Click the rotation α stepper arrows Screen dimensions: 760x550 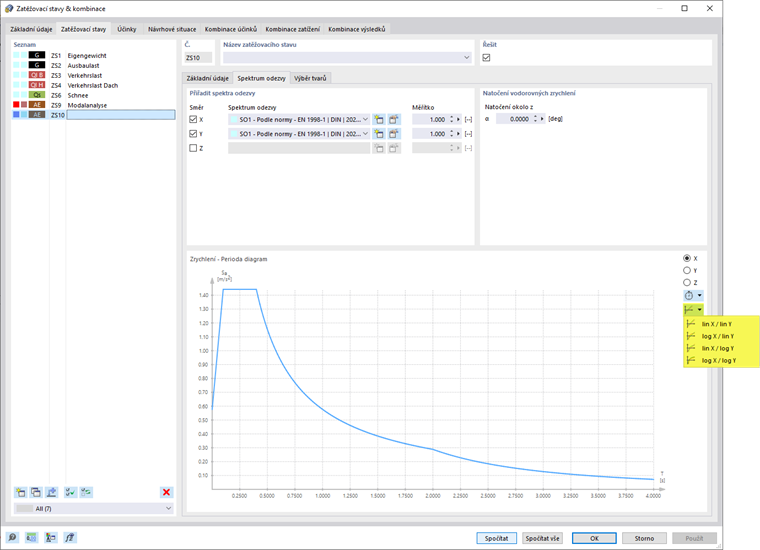tap(536, 119)
